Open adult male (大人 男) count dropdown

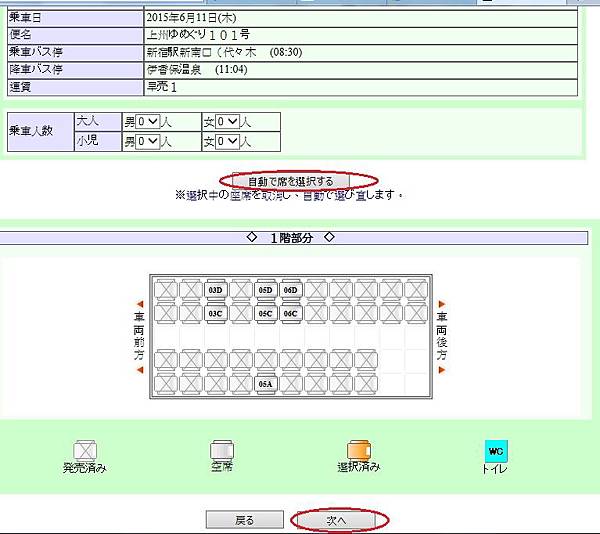click(147, 122)
